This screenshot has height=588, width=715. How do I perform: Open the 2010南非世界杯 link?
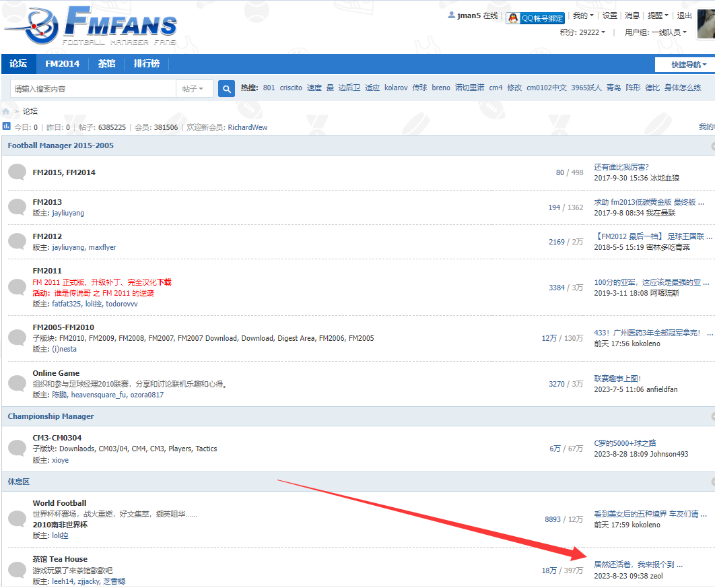(60, 525)
